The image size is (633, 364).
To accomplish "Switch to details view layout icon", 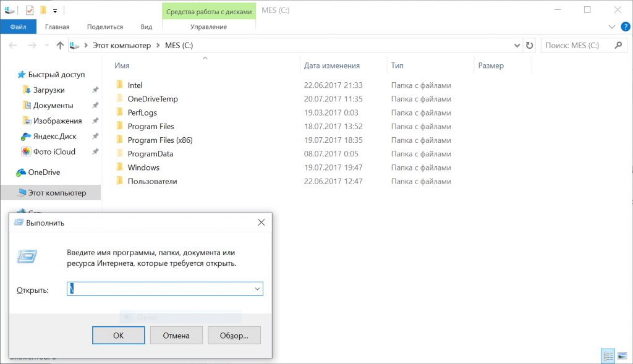I will [x=608, y=356].
